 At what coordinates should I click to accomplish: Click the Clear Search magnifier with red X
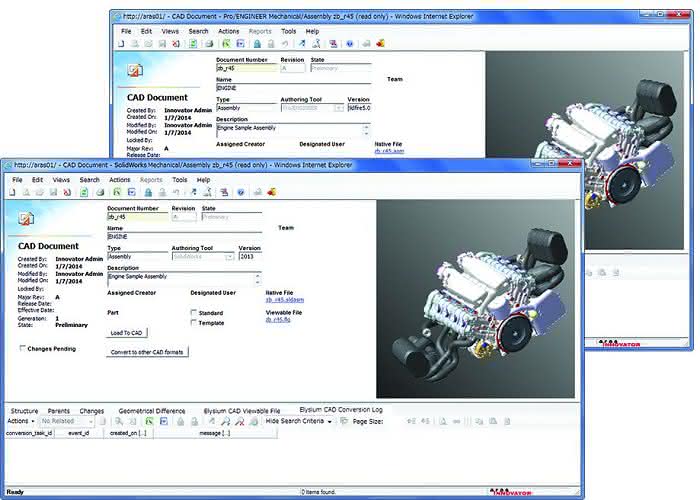pyautogui.click(x=240, y=421)
